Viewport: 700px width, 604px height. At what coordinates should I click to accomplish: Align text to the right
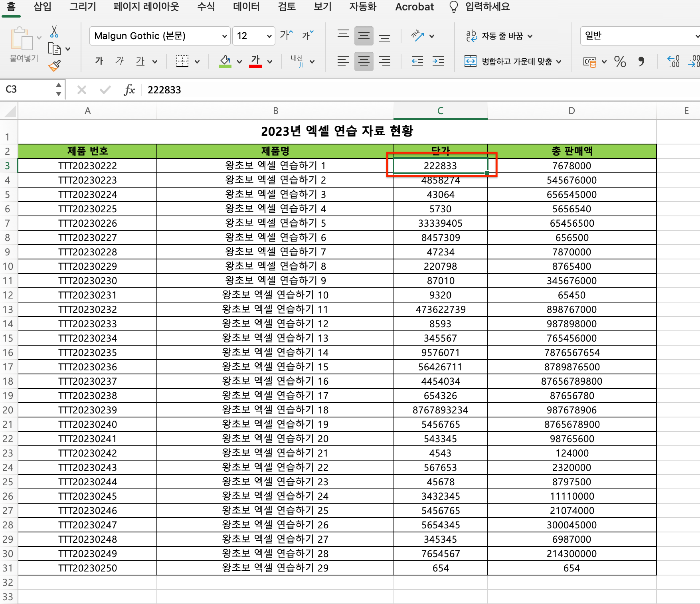384,61
